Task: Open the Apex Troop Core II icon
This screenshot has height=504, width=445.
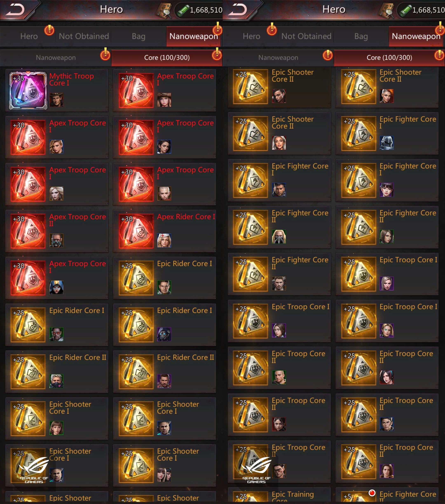Action: 28,231
